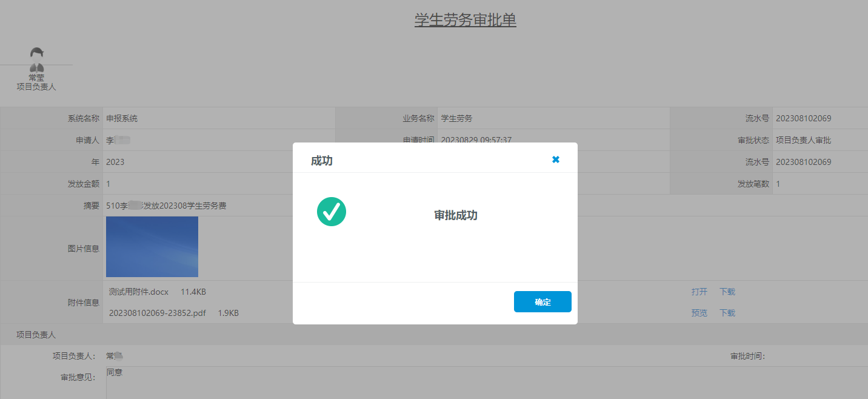This screenshot has height=399, width=868.
Task: Click the 学生劳务审批单 page title
Action: [465, 20]
